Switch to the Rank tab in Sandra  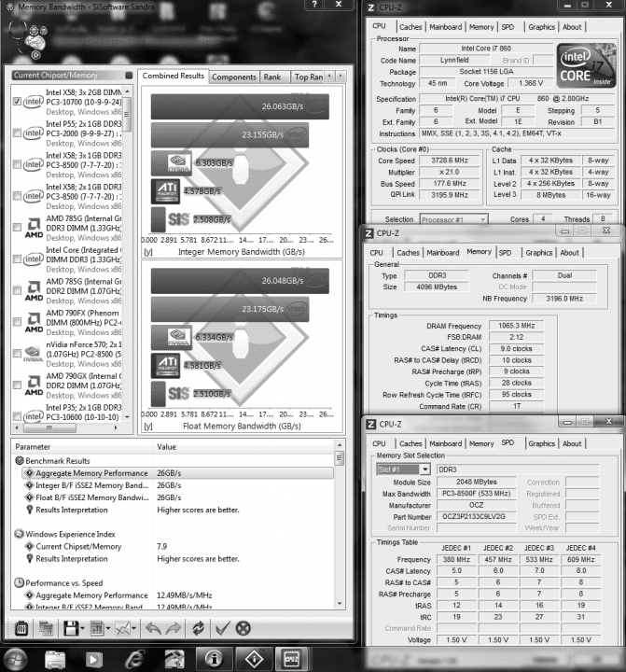point(272,77)
